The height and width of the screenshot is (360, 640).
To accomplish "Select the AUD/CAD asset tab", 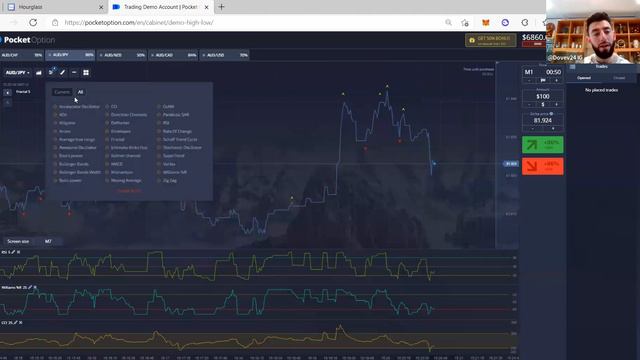I will coord(173,55).
